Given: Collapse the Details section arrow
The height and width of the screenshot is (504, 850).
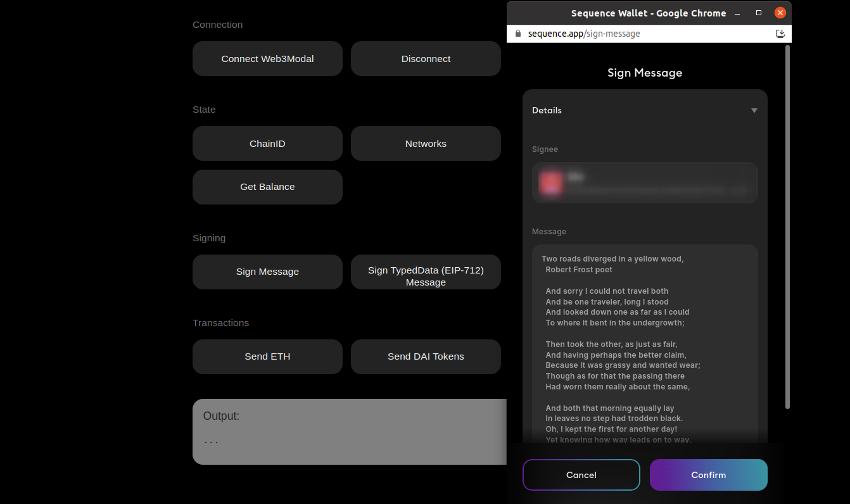Looking at the screenshot, I should click(x=754, y=110).
